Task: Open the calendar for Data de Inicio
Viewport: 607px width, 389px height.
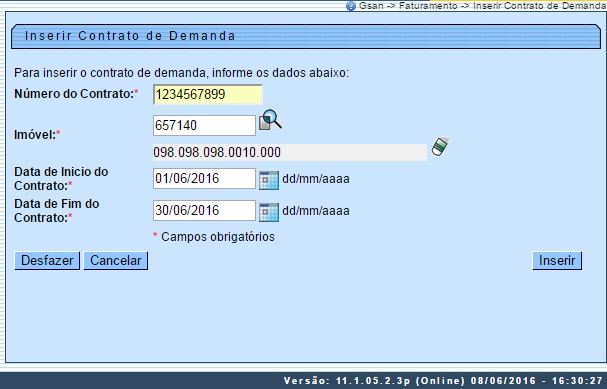Action: [269, 180]
